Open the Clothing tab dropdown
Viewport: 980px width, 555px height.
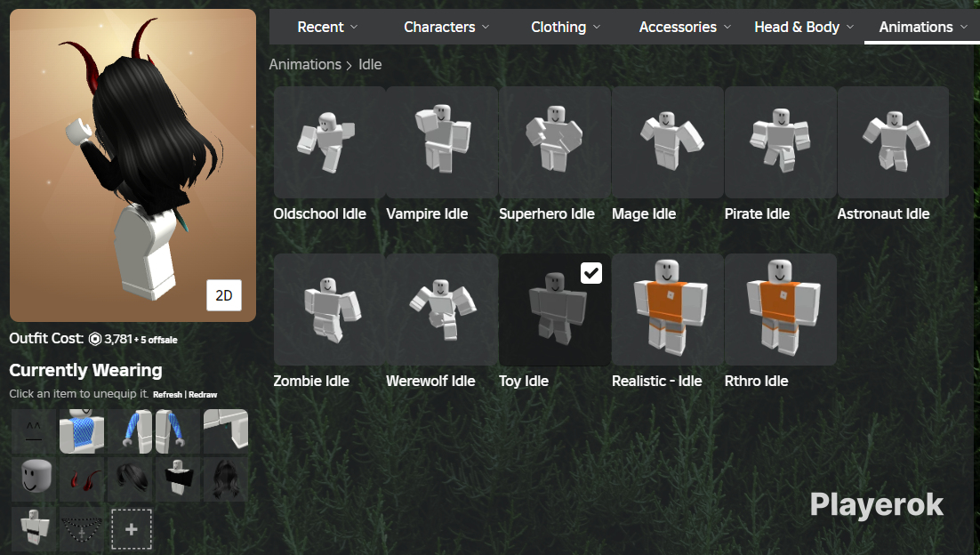pos(566,27)
